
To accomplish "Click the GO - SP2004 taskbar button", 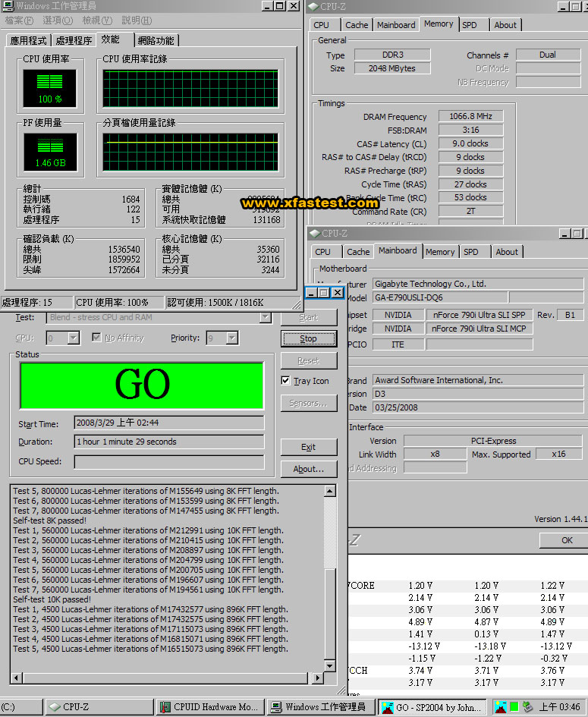I will coord(432,706).
